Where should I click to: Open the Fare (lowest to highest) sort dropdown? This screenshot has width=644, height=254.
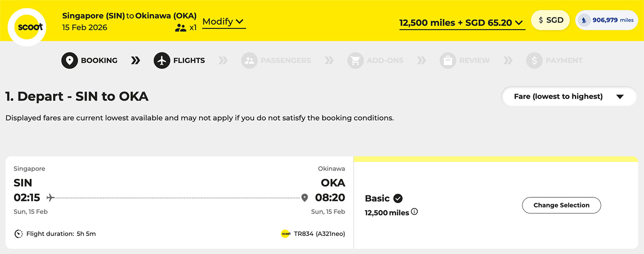(x=568, y=96)
